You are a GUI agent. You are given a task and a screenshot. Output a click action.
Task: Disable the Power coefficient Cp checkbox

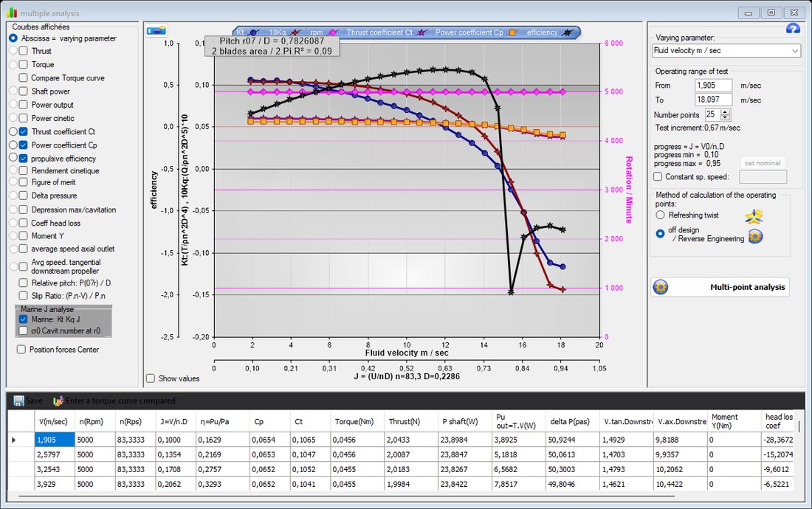click(x=24, y=145)
